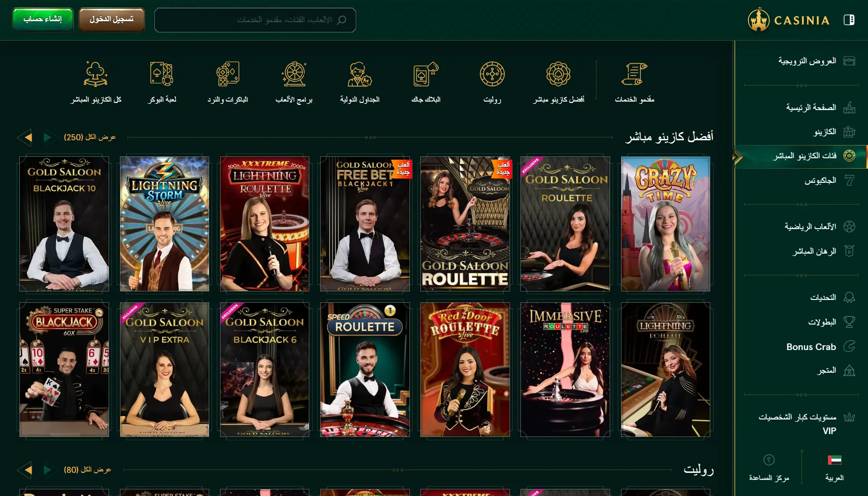Viewport: 868px width, 496px height.
Task: Select the international tables dealer icon
Action: (x=359, y=74)
